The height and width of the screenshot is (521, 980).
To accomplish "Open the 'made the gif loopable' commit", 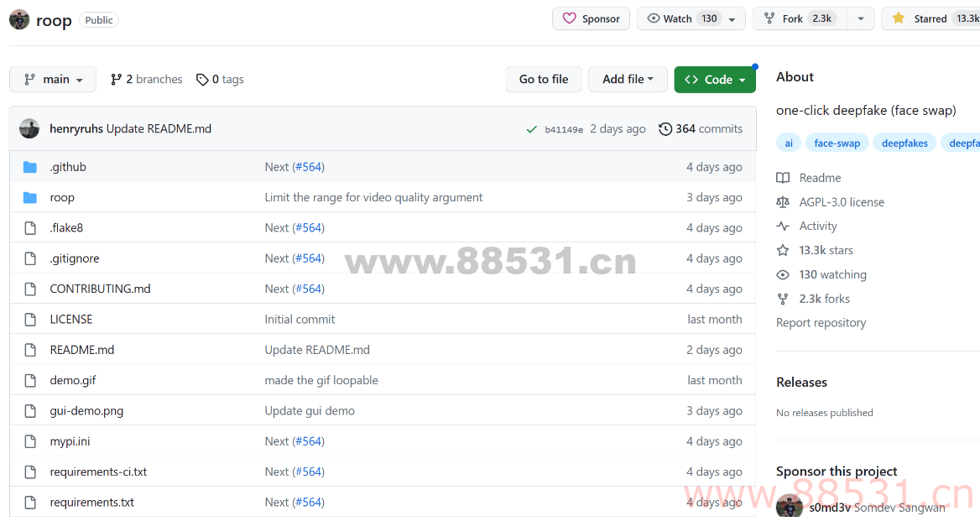I will point(321,380).
